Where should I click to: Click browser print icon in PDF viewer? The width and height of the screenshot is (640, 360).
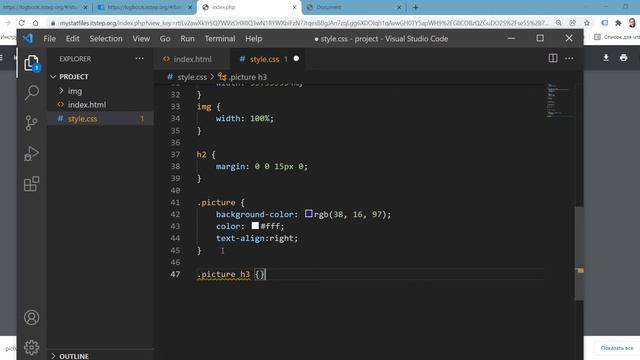click(x=623, y=58)
